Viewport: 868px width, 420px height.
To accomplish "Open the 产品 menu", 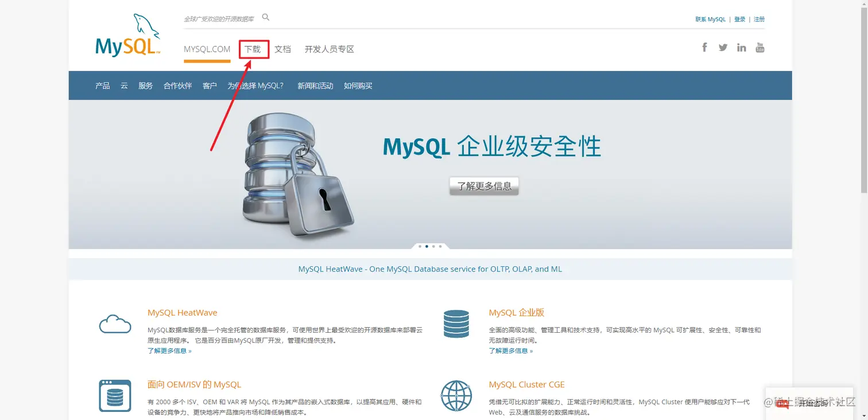I will [x=103, y=86].
